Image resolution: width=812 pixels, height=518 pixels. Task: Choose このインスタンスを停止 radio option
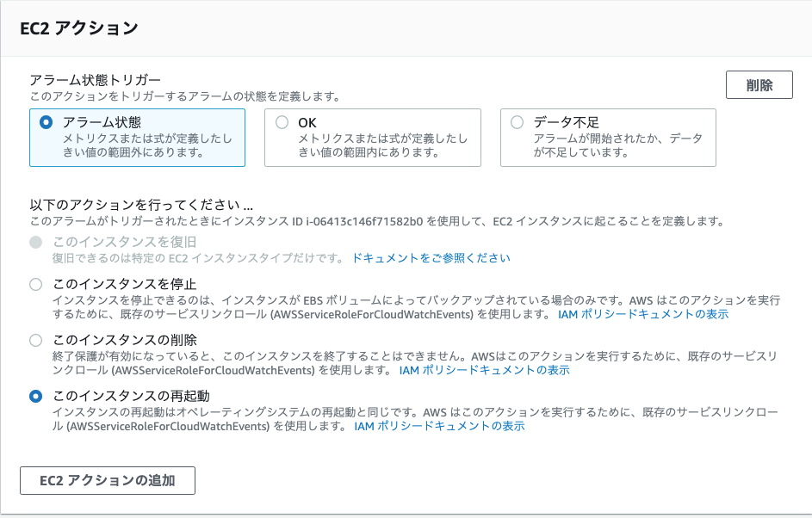[x=35, y=284]
